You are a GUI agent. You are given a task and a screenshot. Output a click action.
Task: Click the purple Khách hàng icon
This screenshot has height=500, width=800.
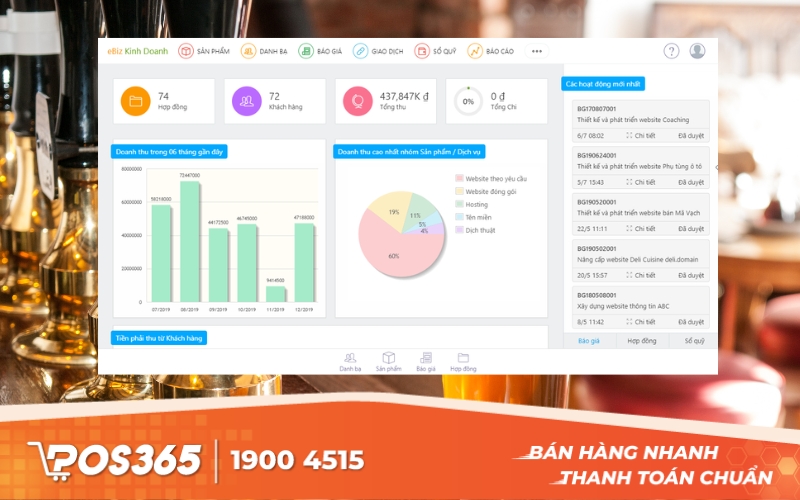point(247,101)
